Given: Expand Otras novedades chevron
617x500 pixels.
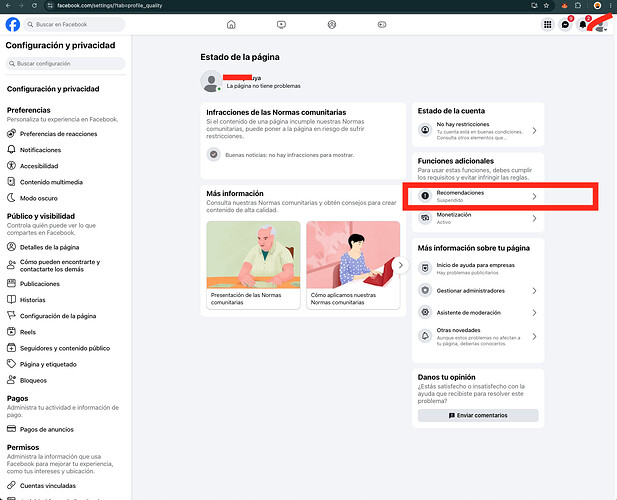Looking at the screenshot, I should [534, 337].
